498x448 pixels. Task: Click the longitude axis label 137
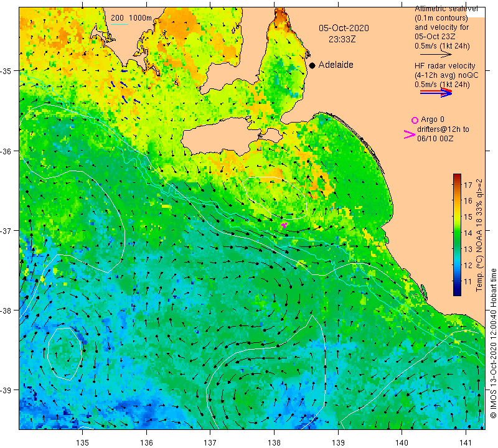click(210, 442)
